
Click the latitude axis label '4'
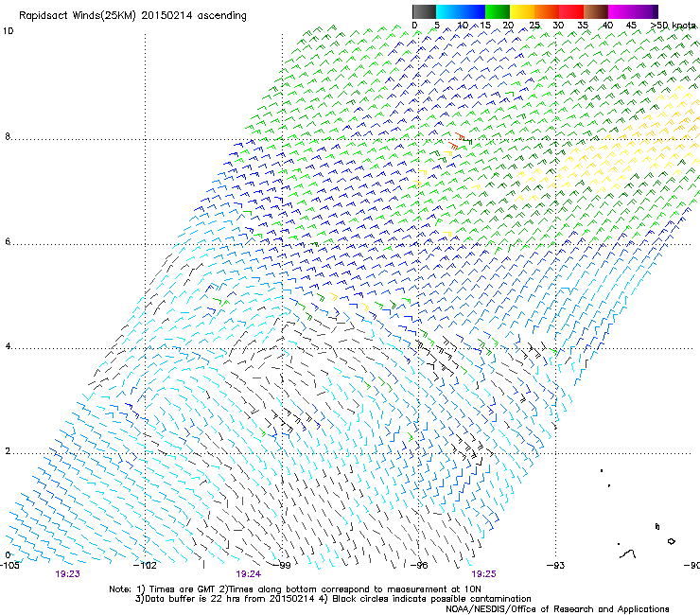coord(8,346)
